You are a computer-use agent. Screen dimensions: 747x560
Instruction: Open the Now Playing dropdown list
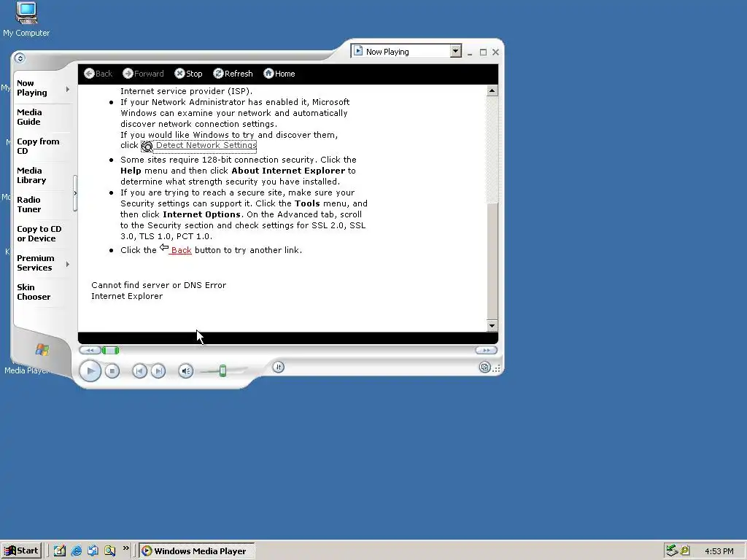click(455, 51)
